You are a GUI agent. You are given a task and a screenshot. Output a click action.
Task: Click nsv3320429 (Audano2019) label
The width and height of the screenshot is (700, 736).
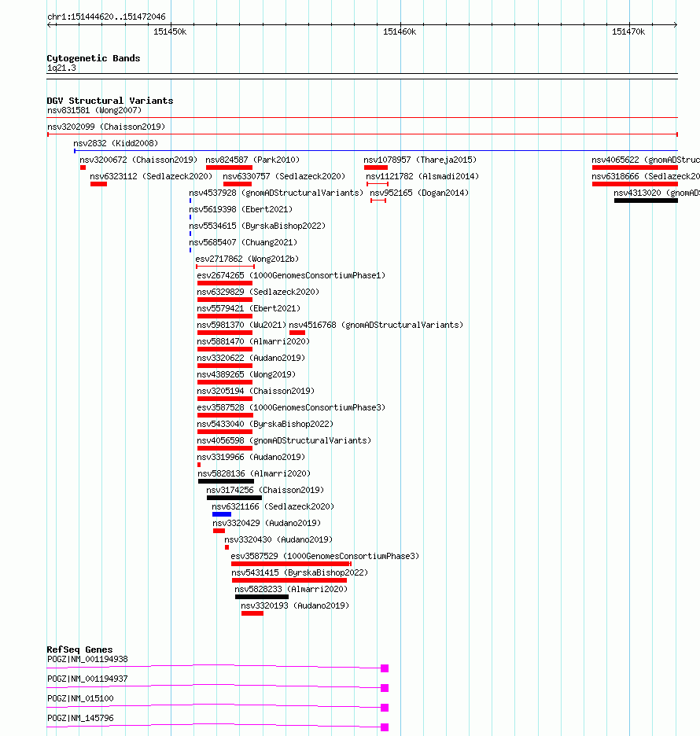[x=267, y=523]
